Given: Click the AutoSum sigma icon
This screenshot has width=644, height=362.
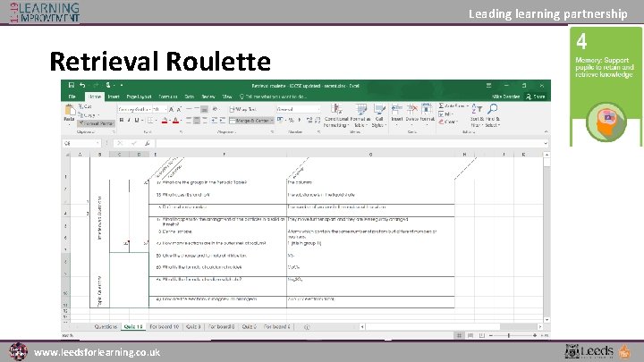Looking at the screenshot, I should tap(441, 105).
